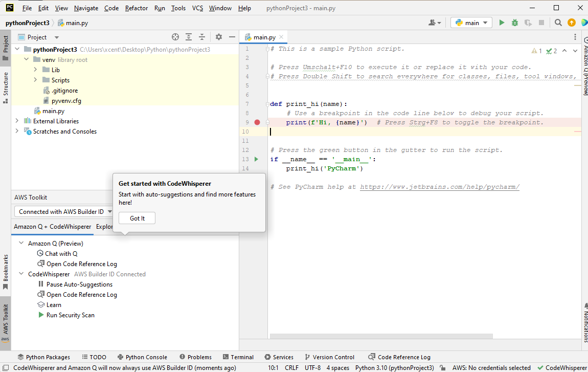Dismiss tip with the Got It button
This screenshot has height=372, width=588.
pos(137,217)
